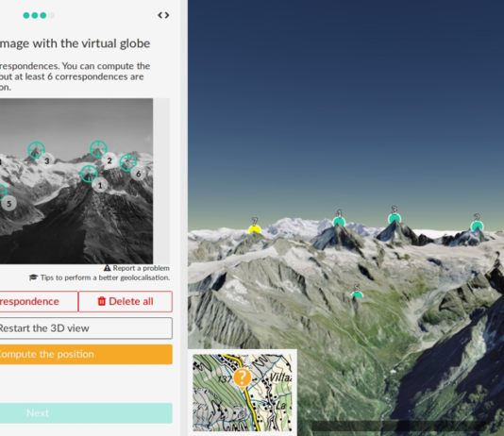The width and height of the screenshot is (504, 436).
Task: Select crosshair marker 1 on the photo
Action: (89, 174)
